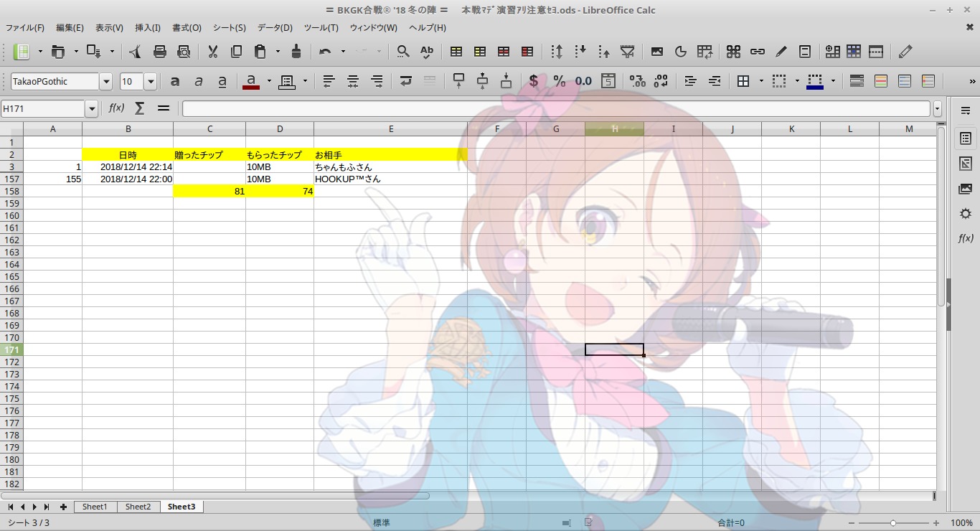Image resolution: width=980 pixels, height=531 pixels.
Task: Click the column H header
Action: tap(614, 128)
